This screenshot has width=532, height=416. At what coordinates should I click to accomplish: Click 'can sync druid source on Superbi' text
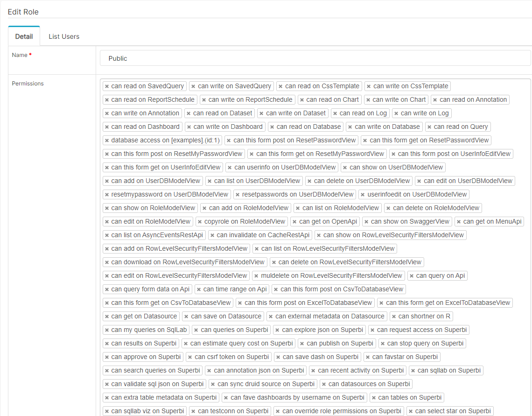click(x=266, y=384)
